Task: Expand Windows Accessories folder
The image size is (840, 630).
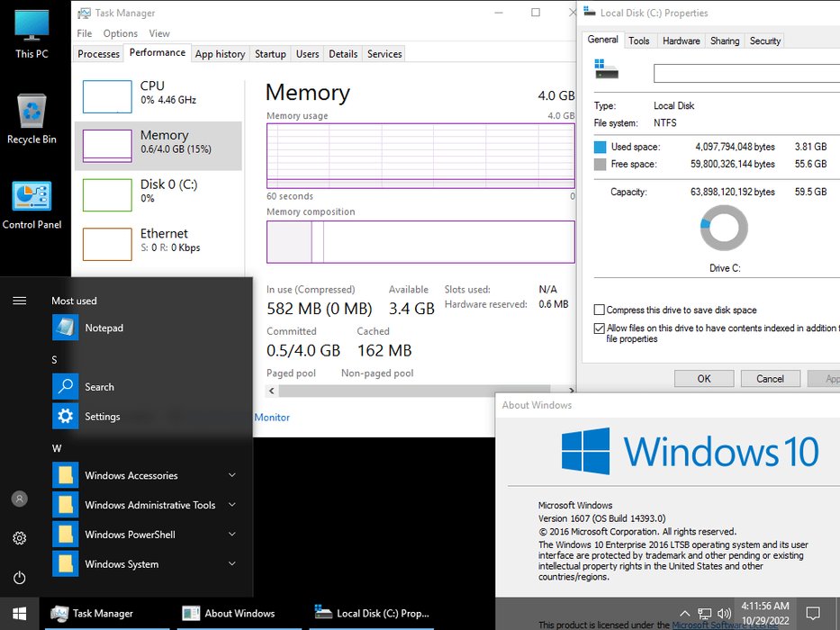Action: coord(131,475)
